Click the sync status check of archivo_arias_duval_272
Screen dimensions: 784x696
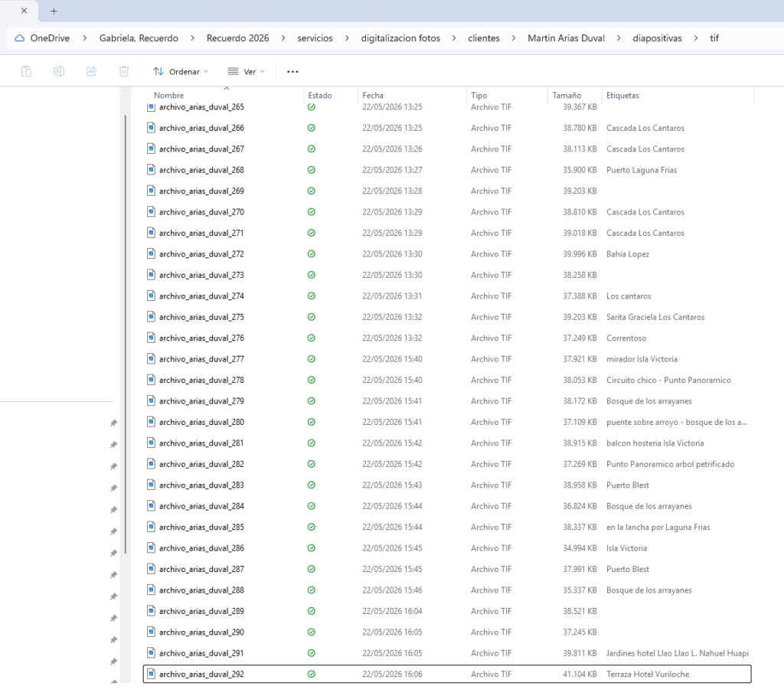point(312,254)
